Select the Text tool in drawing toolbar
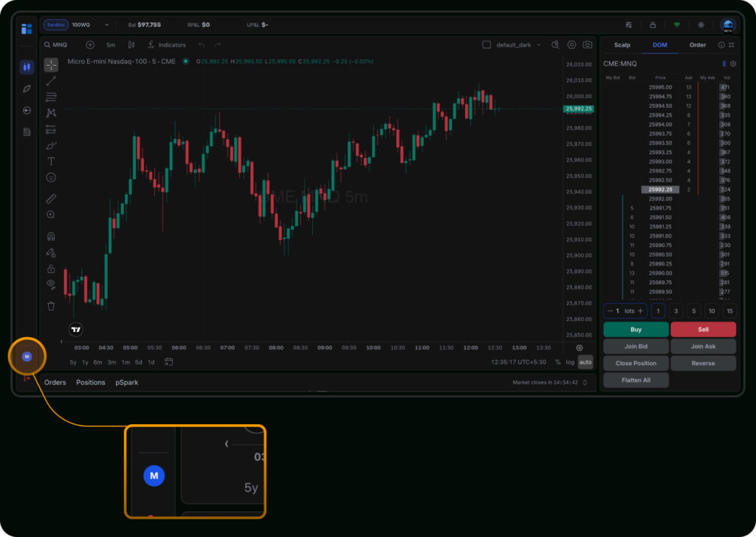Viewport: 756px width, 537px height. 51,161
